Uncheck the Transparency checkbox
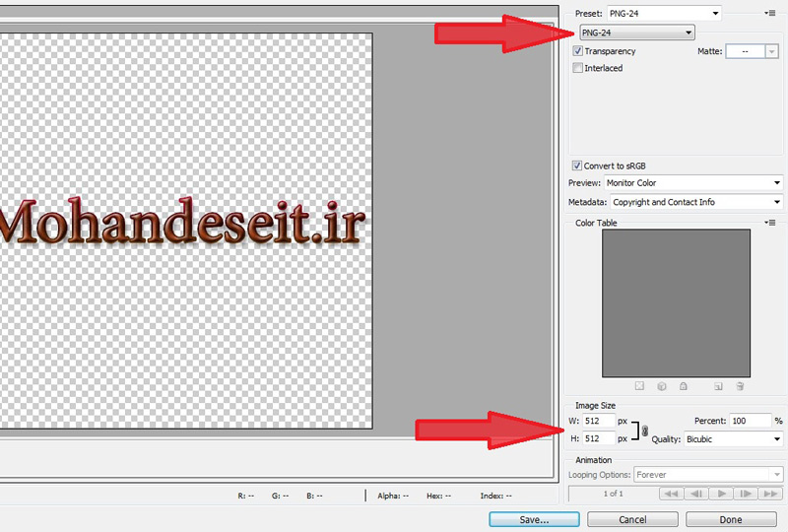Screen dimensions: 788x532 tap(578, 51)
